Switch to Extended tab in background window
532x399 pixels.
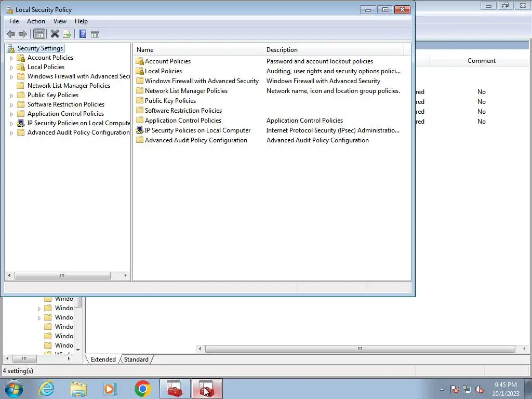coord(103,360)
